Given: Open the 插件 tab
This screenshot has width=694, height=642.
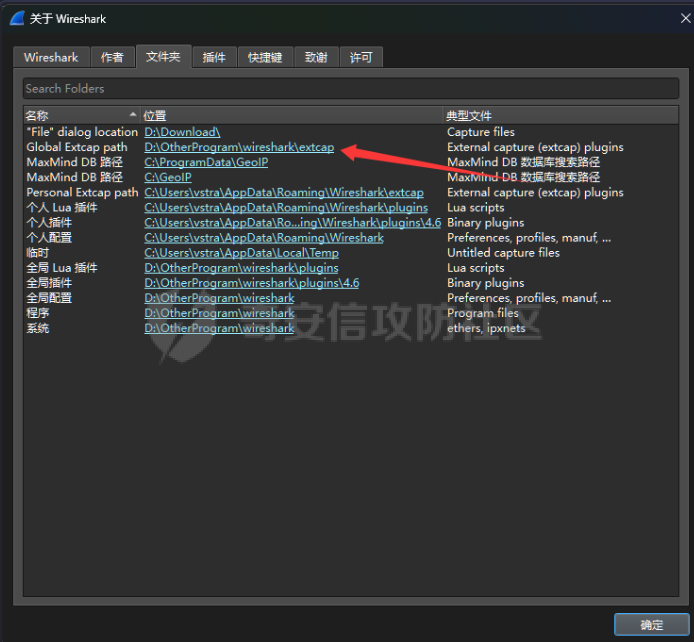Looking at the screenshot, I should click(x=214, y=57).
